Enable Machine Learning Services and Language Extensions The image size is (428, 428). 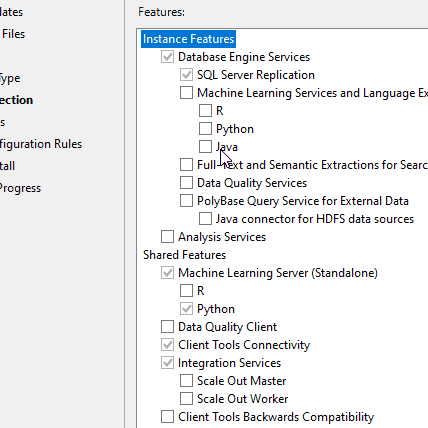[186, 93]
